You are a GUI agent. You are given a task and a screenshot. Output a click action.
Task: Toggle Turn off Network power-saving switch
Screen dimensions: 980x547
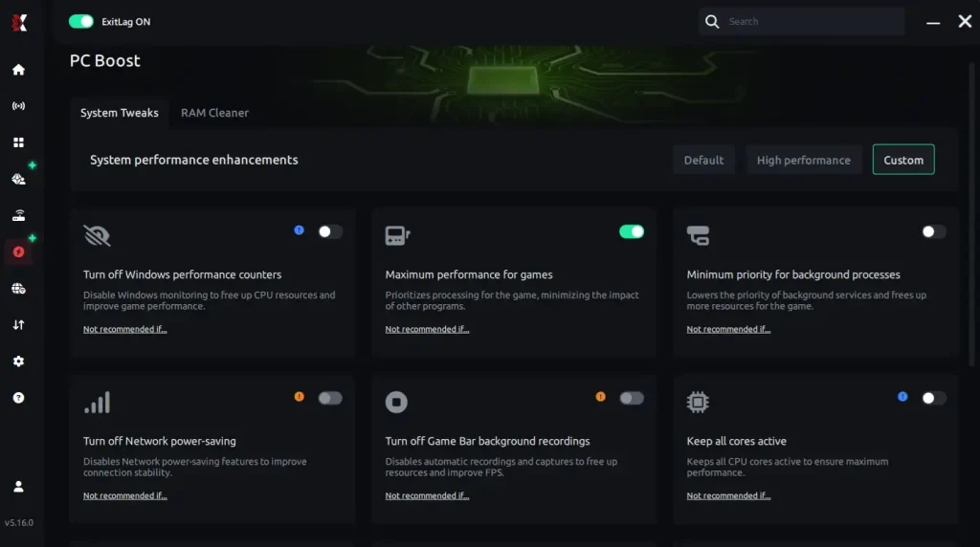point(330,398)
